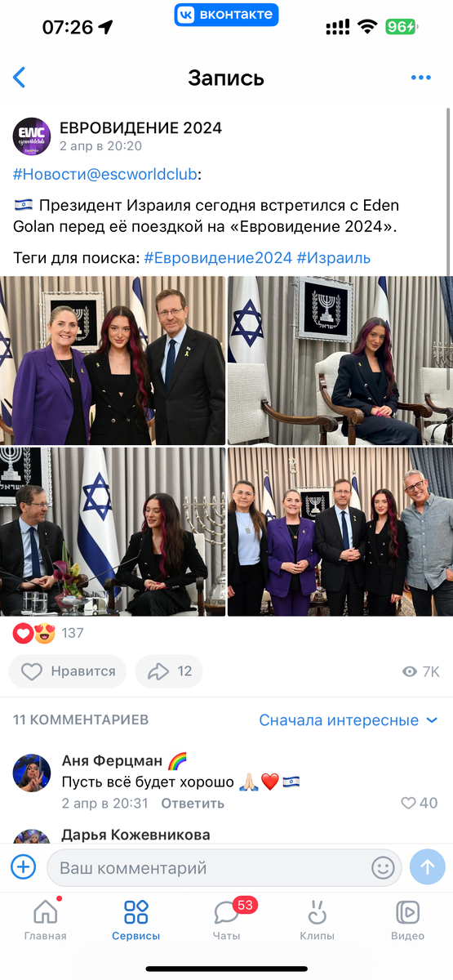Open the ЕВРОВИДЕНИЕ 2024 community avatar
Viewport: 453px width, 980px height.
point(32,136)
